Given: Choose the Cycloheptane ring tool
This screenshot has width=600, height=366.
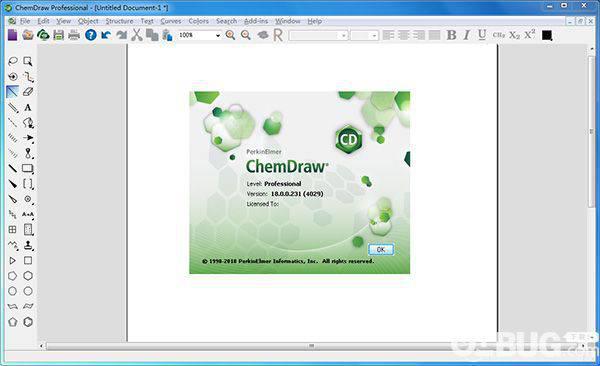Looking at the screenshot, I should click(x=13, y=291).
